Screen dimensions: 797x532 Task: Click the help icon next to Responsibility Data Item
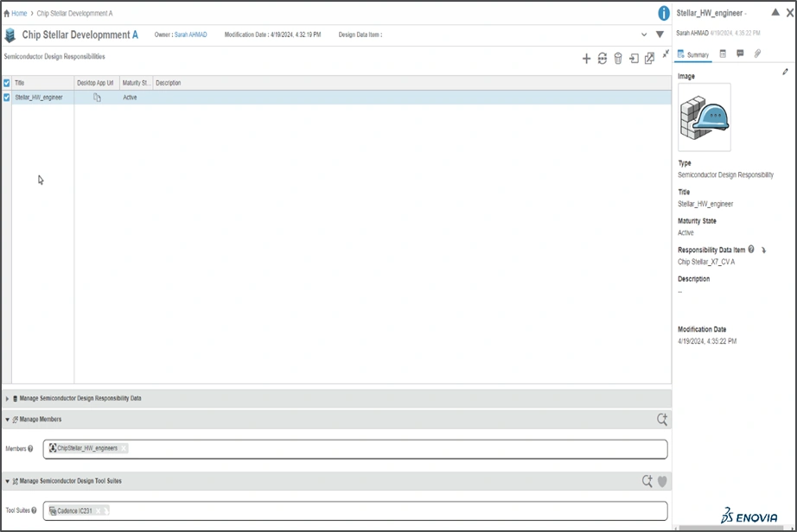(751, 250)
